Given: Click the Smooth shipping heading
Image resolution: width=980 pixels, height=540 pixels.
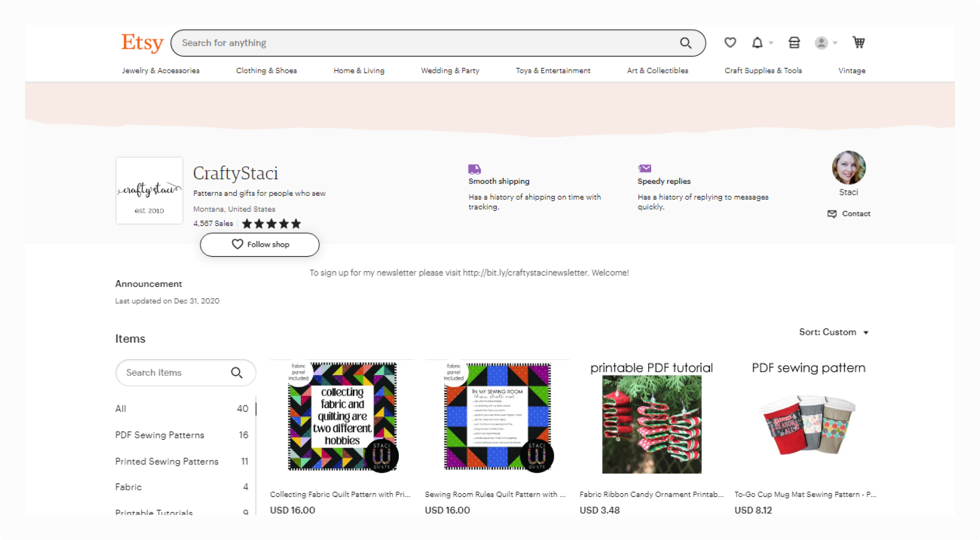Looking at the screenshot, I should point(499,181).
